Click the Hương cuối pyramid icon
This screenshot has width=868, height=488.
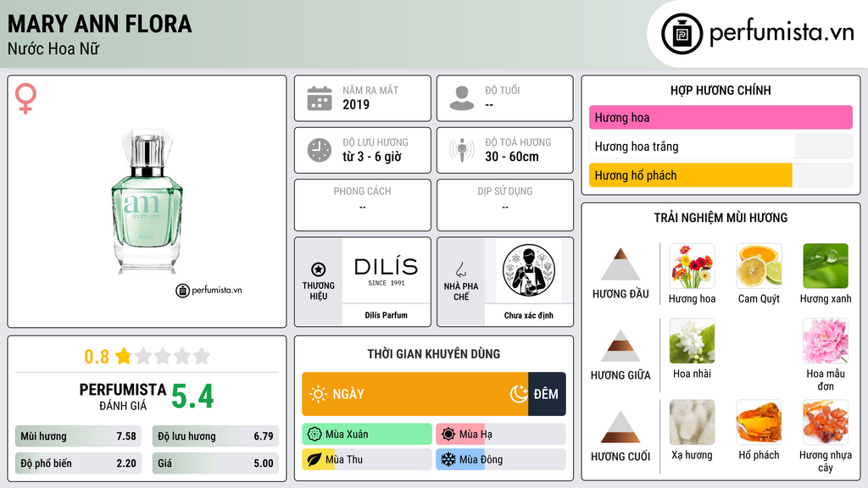click(620, 427)
